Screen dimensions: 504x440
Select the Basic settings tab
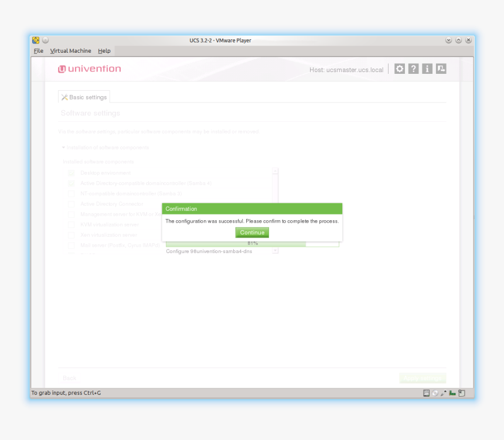[84, 97]
